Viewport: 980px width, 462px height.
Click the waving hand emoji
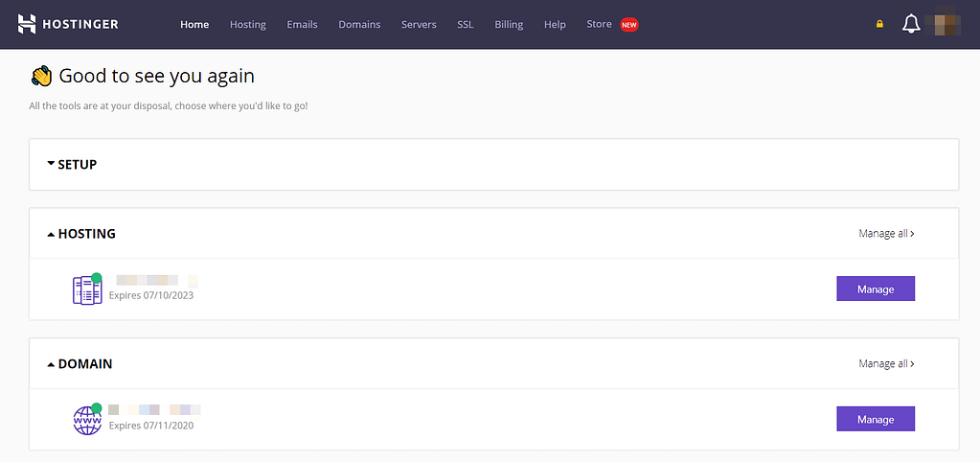coord(40,77)
